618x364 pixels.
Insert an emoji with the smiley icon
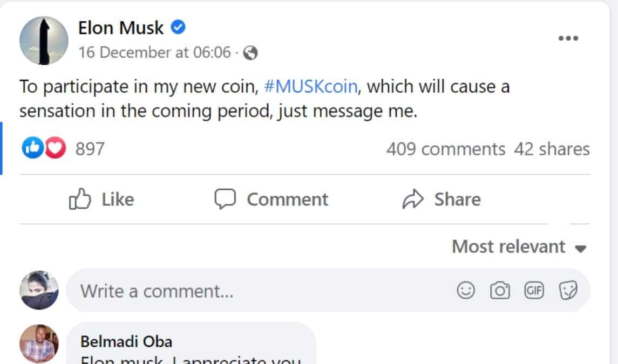466,290
